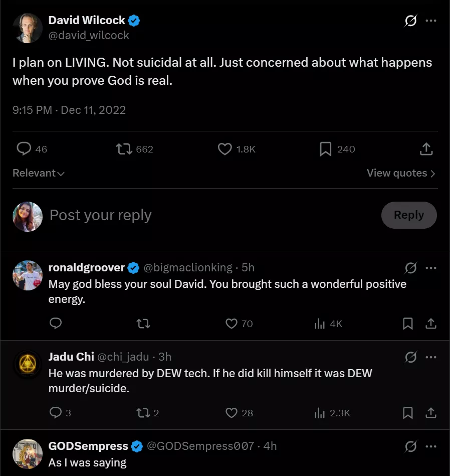Like ronaldgroover's reply with 70 likes

coord(232,324)
